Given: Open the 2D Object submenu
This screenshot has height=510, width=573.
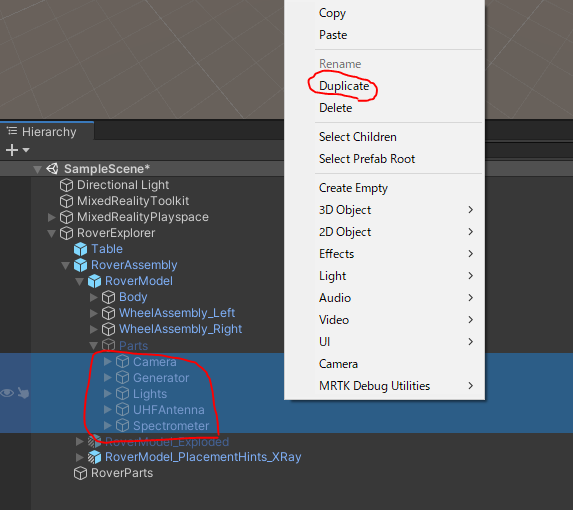Looking at the screenshot, I should tap(384, 232).
